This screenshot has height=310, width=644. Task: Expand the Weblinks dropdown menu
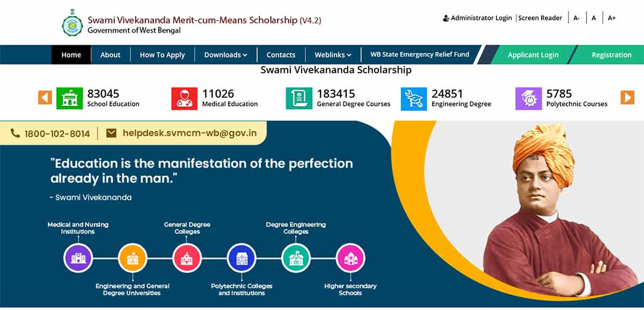click(333, 55)
